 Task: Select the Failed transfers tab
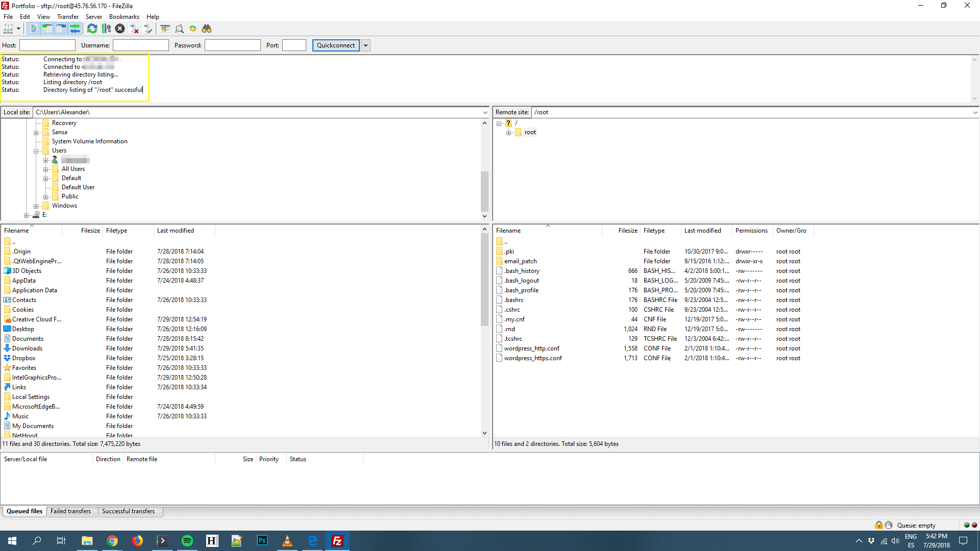coord(70,511)
